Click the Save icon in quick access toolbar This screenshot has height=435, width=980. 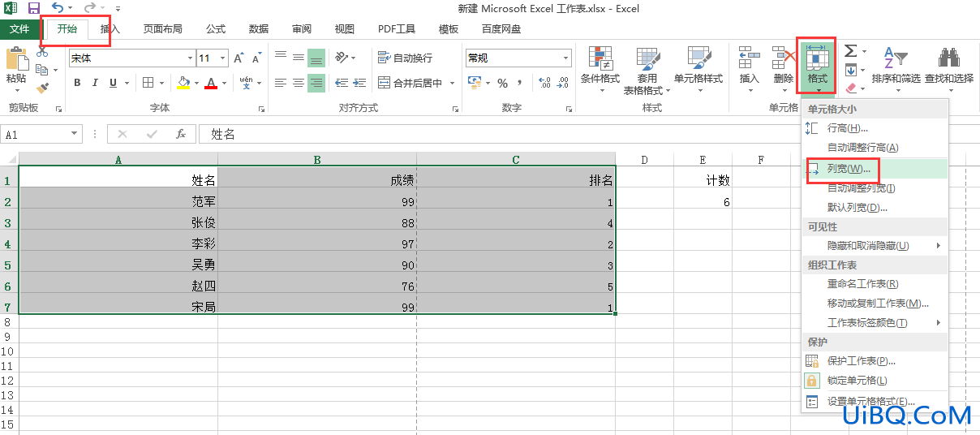pyautogui.click(x=34, y=9)
